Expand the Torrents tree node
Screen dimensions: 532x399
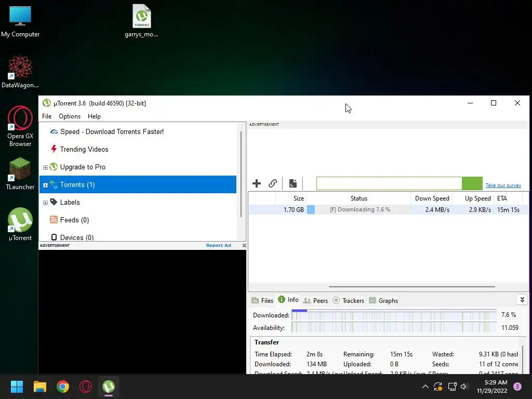point(45,185)
